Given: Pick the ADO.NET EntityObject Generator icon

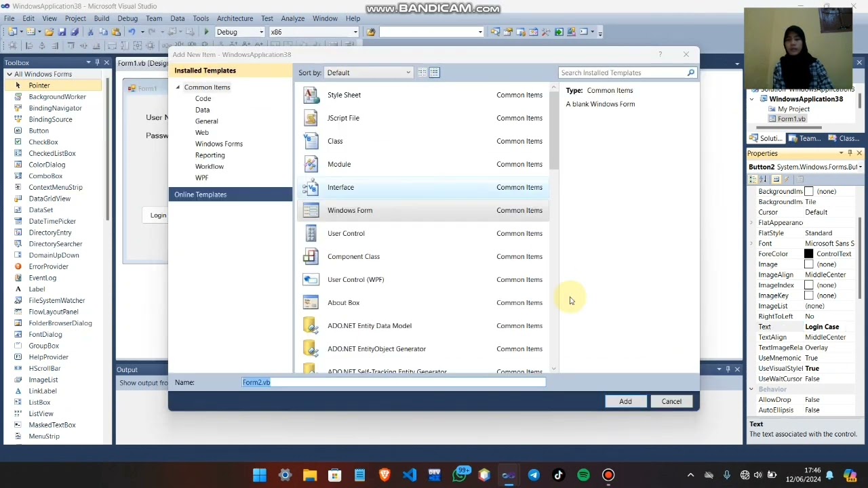Looking at the screenshot, I should (x=311, y=348).
